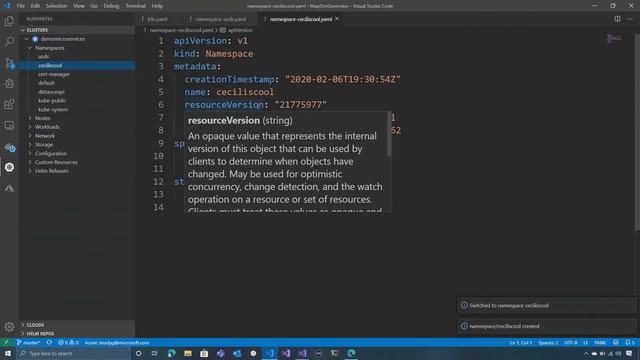This screenshot has width=640, height=360.
Task: Select the kube-public namespace
Action: tap(52, 100)
